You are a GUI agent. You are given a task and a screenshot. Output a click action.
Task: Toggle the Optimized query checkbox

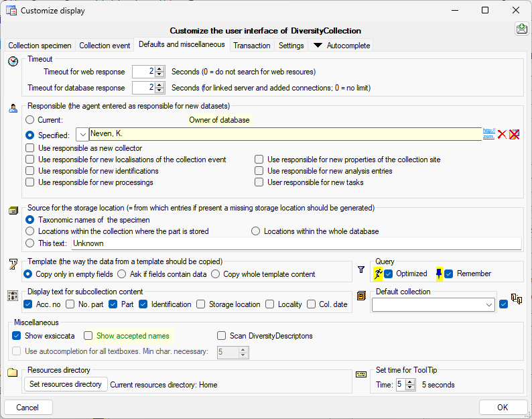pyautogui.click(x=389, y=274)
